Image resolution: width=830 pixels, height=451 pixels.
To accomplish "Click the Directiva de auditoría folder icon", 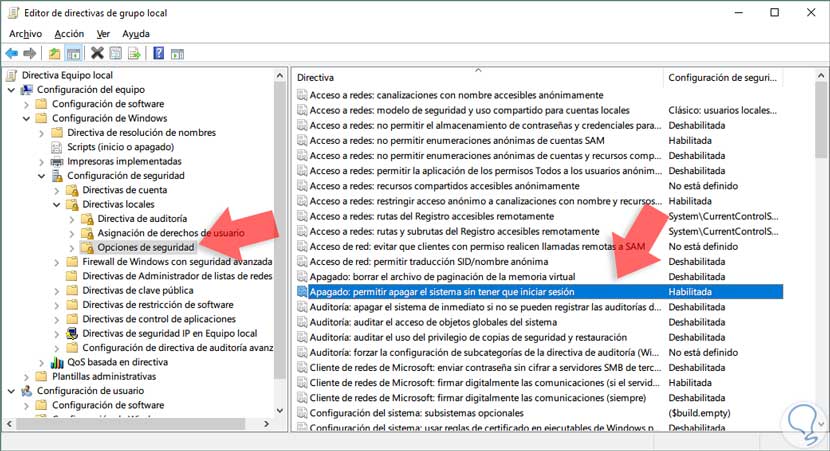I will click(87, 219).
